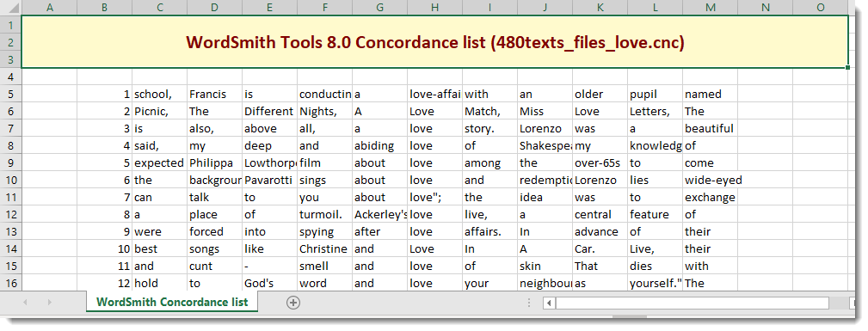The image size is (868, 331).
Task: Select cell containing 'knowledg'
Action: [656, 145]
